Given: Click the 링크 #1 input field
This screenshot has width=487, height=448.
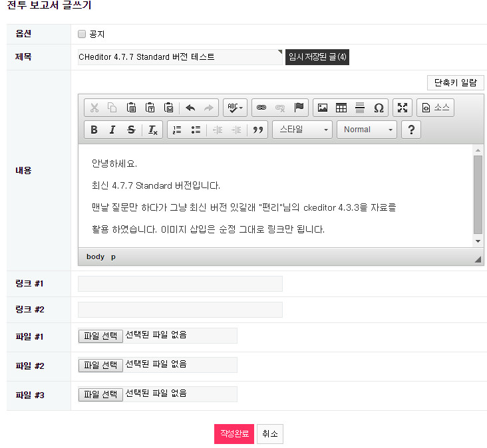Looking at the screenshot, I should point(180,284).
